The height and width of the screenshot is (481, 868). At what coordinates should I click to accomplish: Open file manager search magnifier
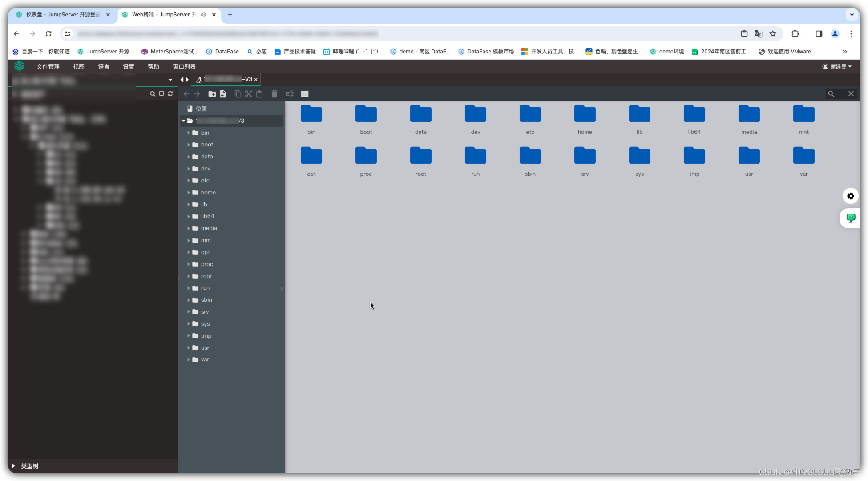pyautogui.click(x=831, y=94)
